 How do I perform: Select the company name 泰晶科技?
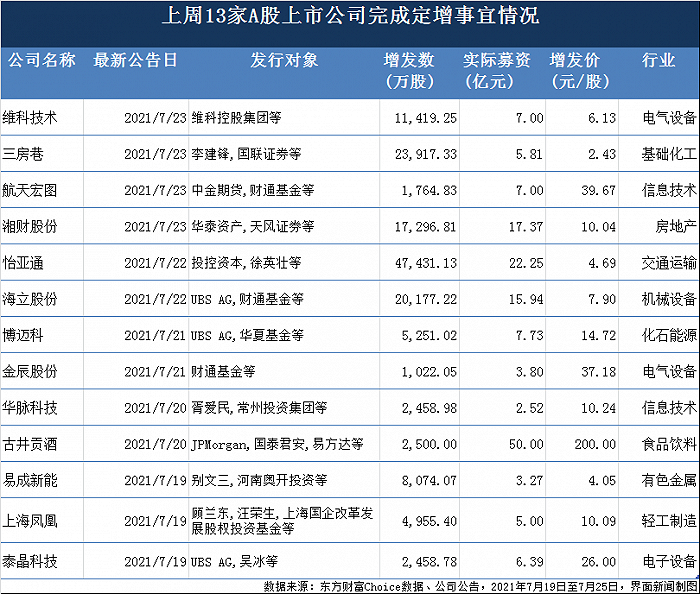pos(30,561)
